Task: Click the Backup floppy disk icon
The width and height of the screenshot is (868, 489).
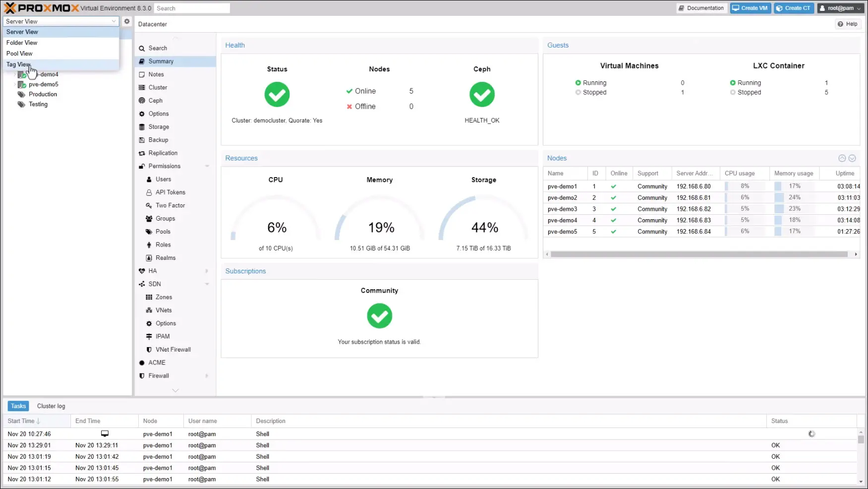Action: [x=142, y=140]
